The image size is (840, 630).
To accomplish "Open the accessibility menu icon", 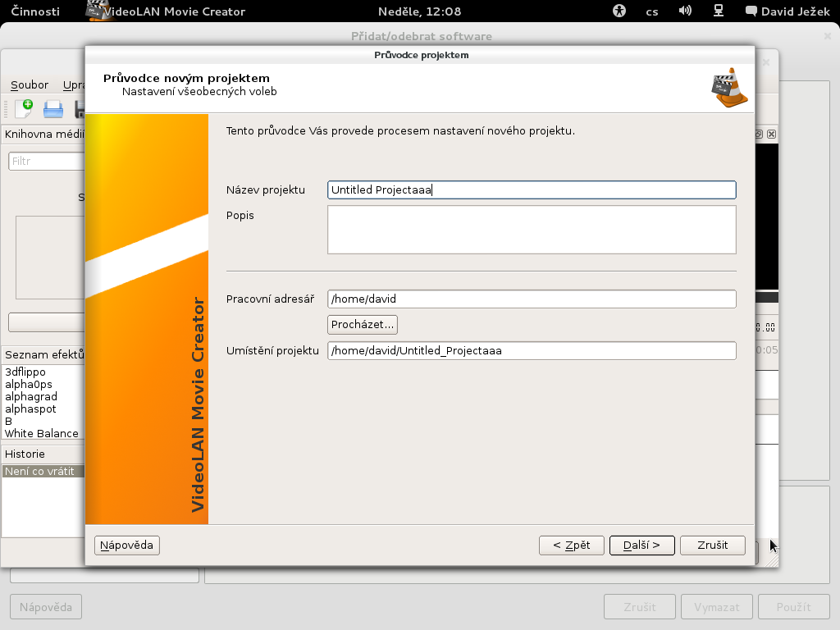I will (619, 11).
